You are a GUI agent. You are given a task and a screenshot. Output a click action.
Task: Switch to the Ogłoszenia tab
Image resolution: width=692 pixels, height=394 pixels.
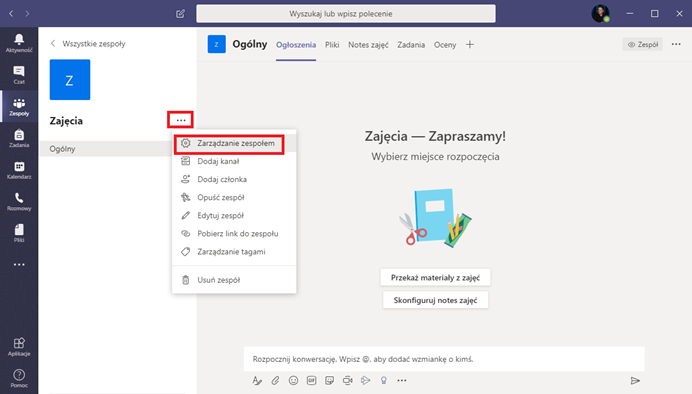(x=296, y=45)
